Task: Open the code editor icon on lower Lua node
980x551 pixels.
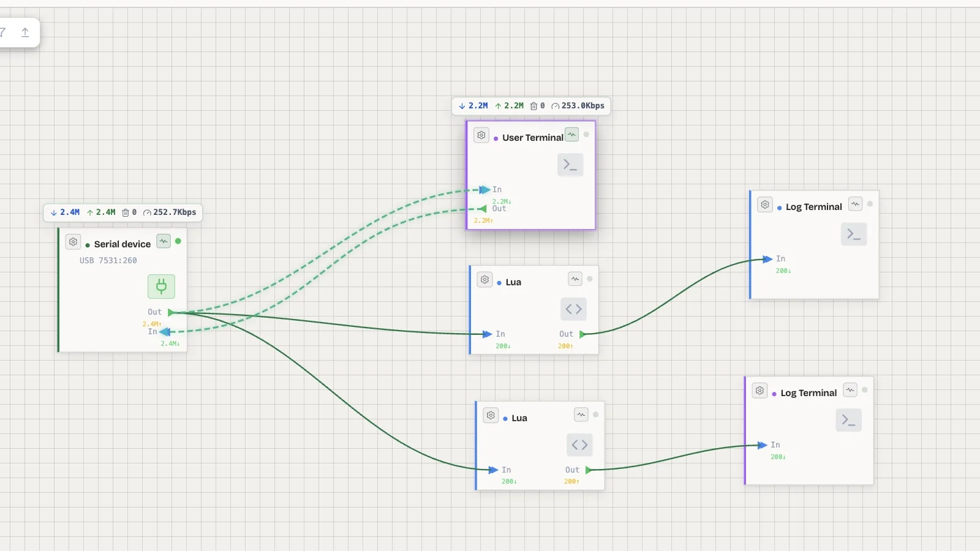Action: coord(579,445)
